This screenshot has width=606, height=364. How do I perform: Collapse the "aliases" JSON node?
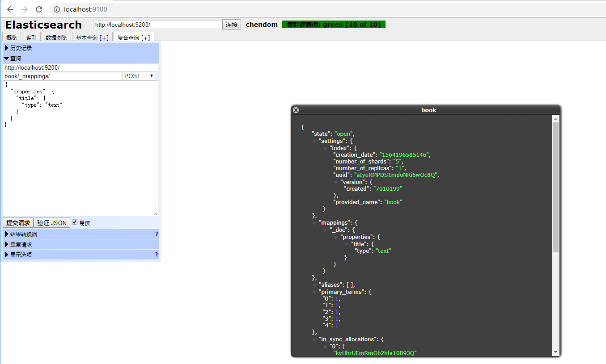coord(314,285)
